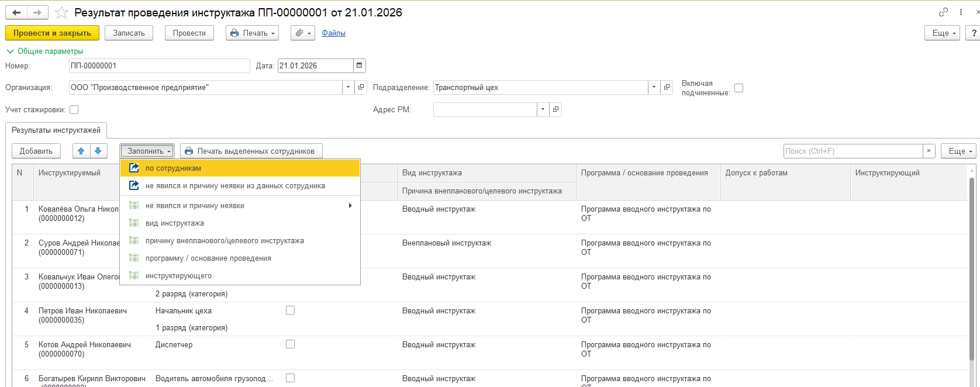This screenshot has height=387, width=980.
Task: Open the paperclip attachments button
Action: [302, 33]
